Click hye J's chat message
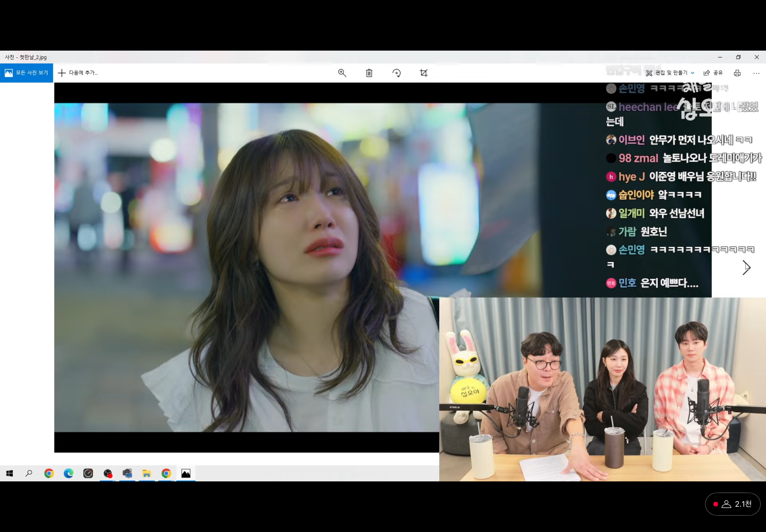This screenshot has width=766, height=532. (x=681, y=176)
